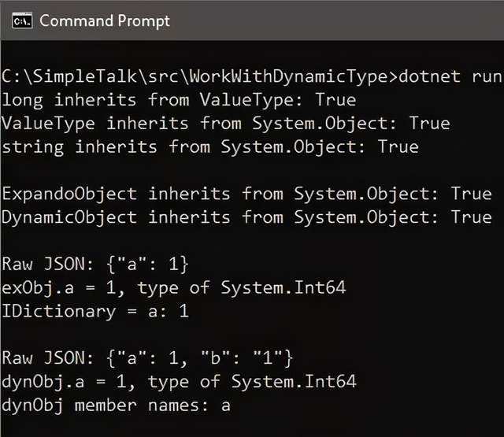This screenshot has height=437, width=504.
Task: Click the 'dotnet run' command text
Action: coord(450,77)
